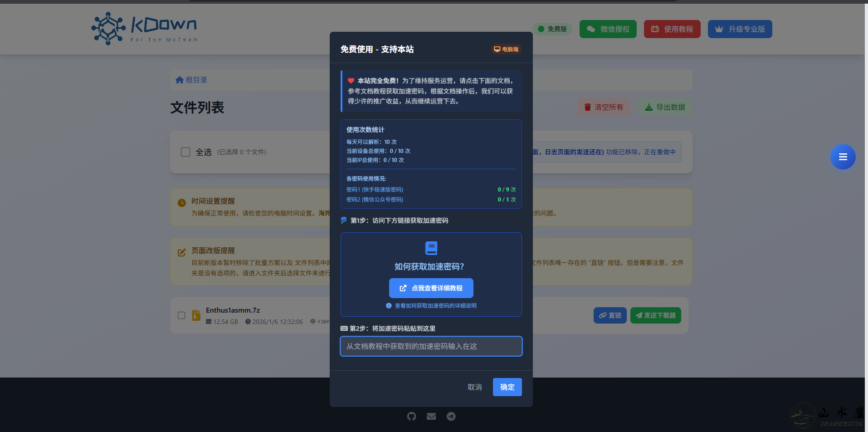This screenshot has width=868, height=432.
Task: Open 查看如何获取加速密码的详细说明 link
Action: (431, 305)
